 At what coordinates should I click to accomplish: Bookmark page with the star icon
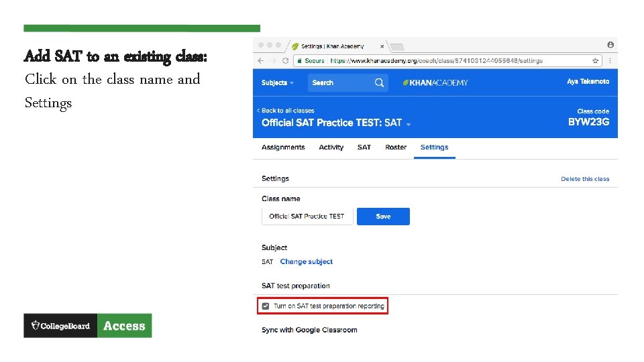click(x=595, y=61)
